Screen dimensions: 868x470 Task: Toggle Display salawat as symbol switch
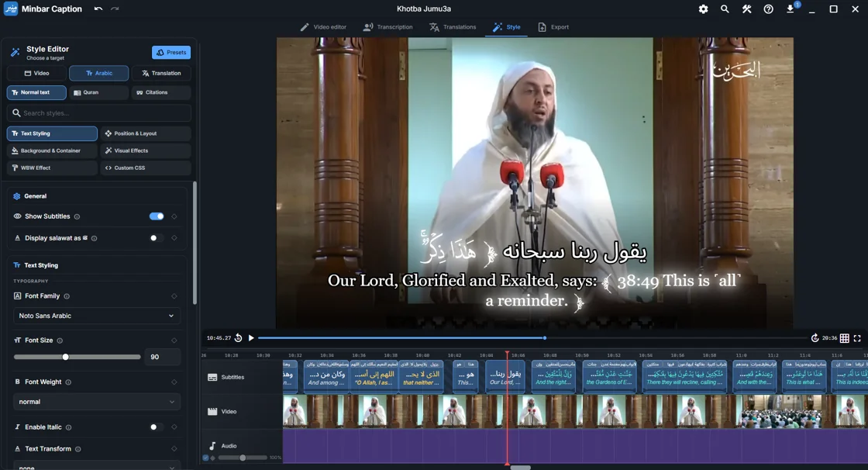click(x=157, y=238)
